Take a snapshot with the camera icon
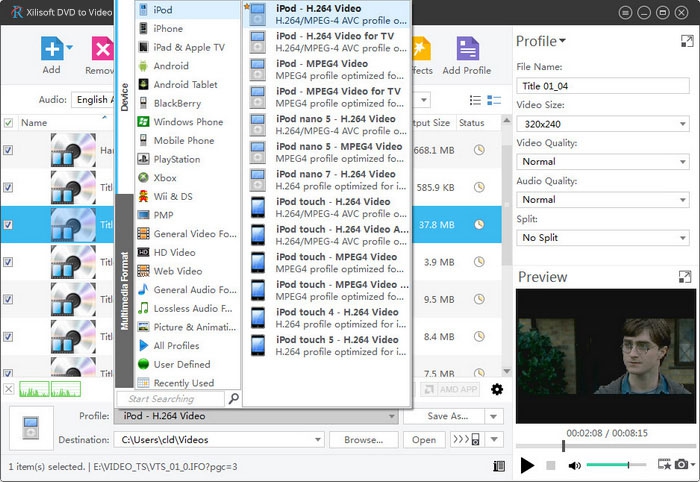 point(682,465)
